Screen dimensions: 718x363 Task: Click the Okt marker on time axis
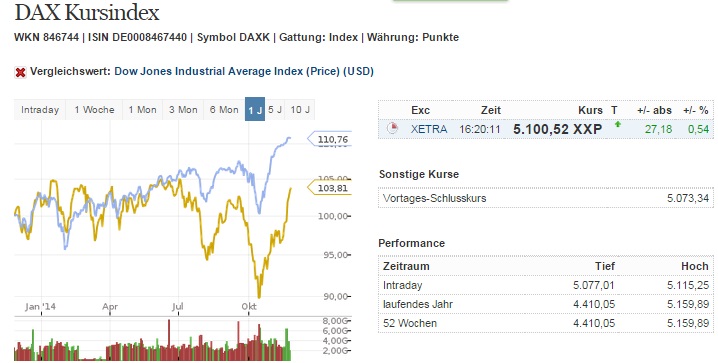(249, 306)
